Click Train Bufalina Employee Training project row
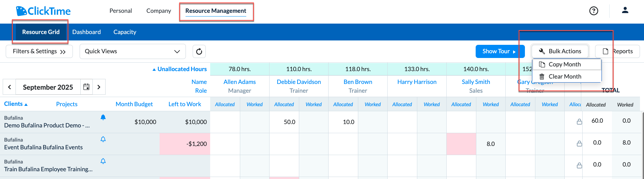644x179 pixels. [48, 169]
